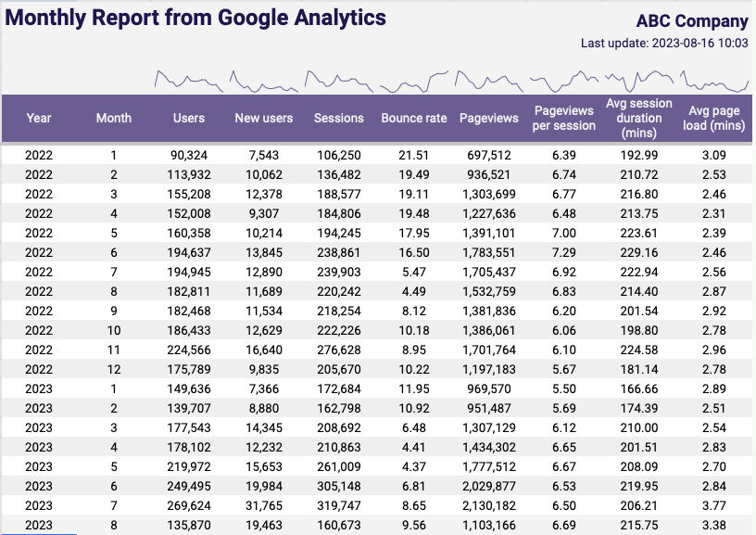Sort by the Year column header
This screenshot has height=535, width=756.
pyautogui.click(x=39, y=119)
